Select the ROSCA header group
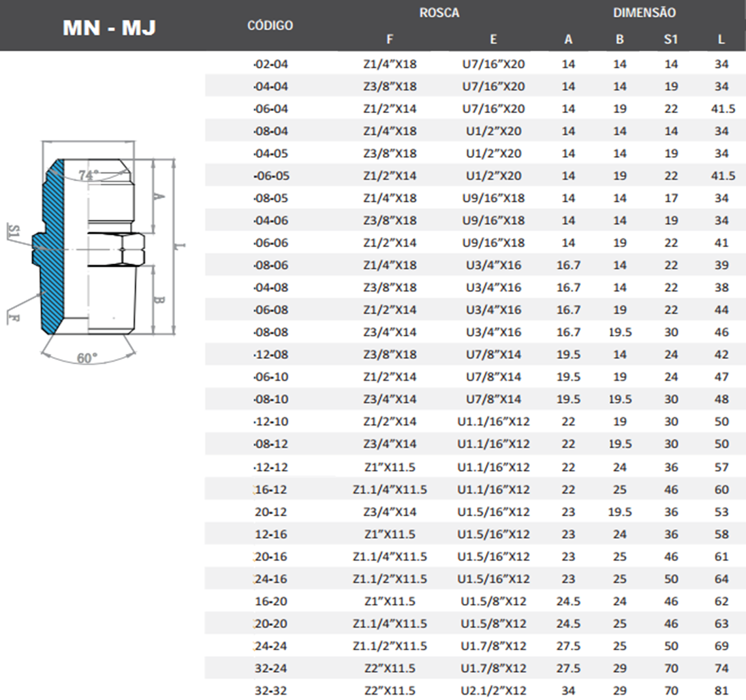746x700 pixels. coord(439,13)
